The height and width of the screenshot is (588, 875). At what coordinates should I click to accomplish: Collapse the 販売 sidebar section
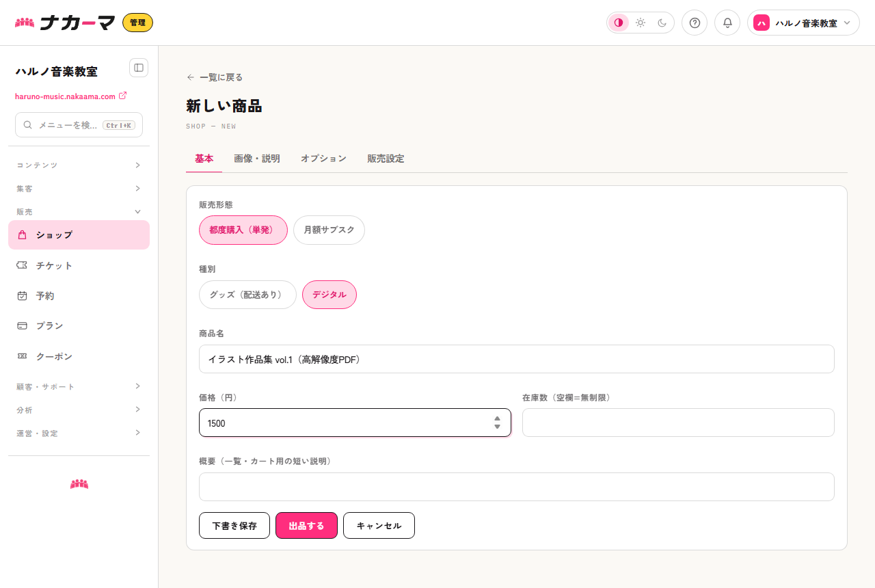click(x=79, y=211)
